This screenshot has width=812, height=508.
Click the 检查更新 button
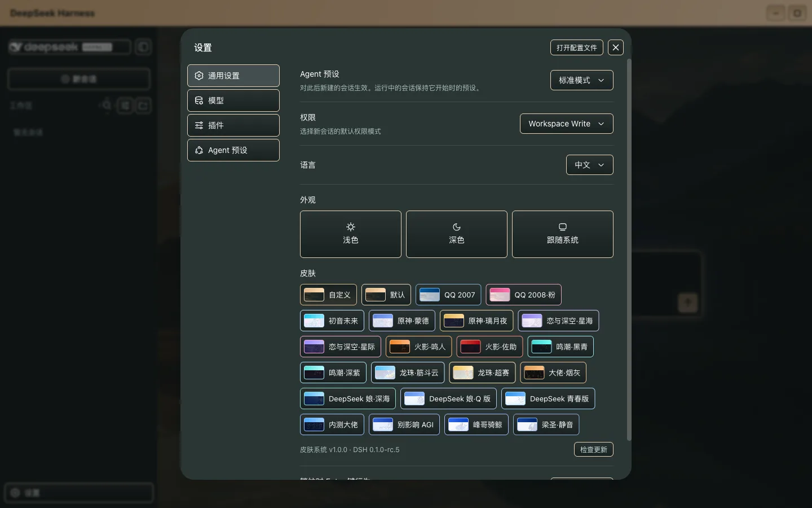pyautogui.click(x=594, y=449)
